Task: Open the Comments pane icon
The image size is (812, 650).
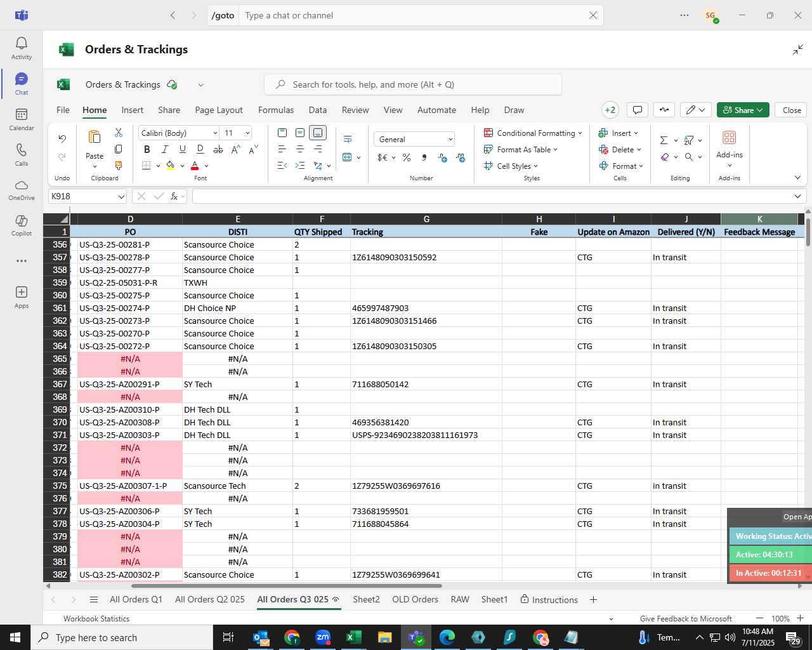Action: (638, 110)
